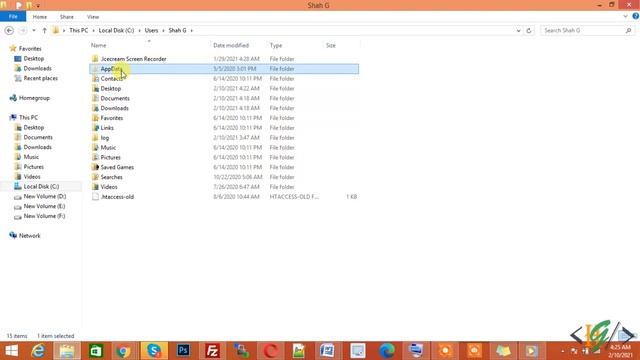Open Skype from the taskbar
Screen dimensions: 640x360
154,351
